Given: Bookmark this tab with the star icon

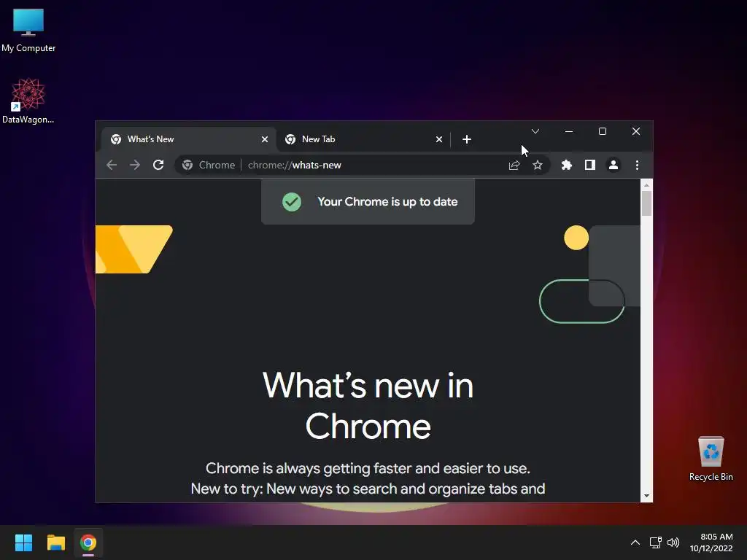Looking at the screenshot, I should click(538, 166).
